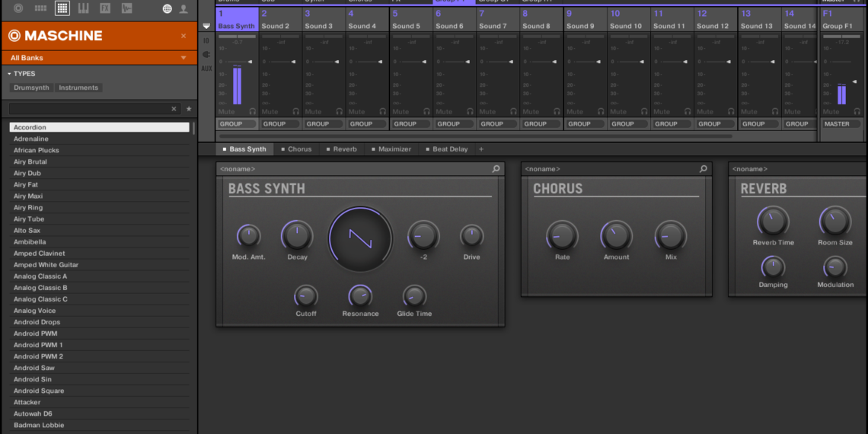Open the FX browser icon
The width and height of the screenshot is (868, 434).
pyautogui.click(x=105, y=8)
